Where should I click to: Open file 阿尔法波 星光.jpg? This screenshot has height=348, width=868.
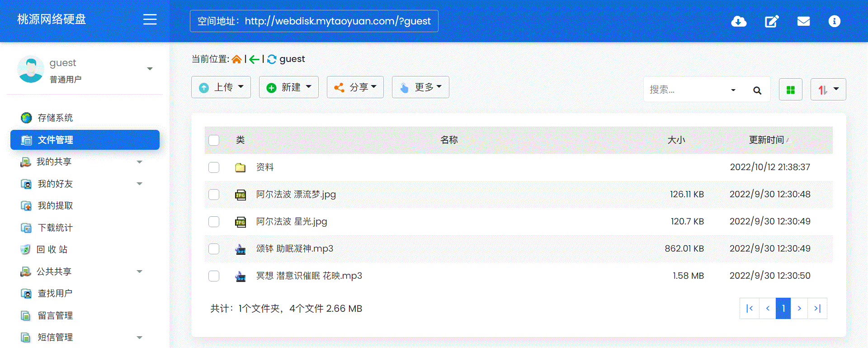(x=291, y=222)
